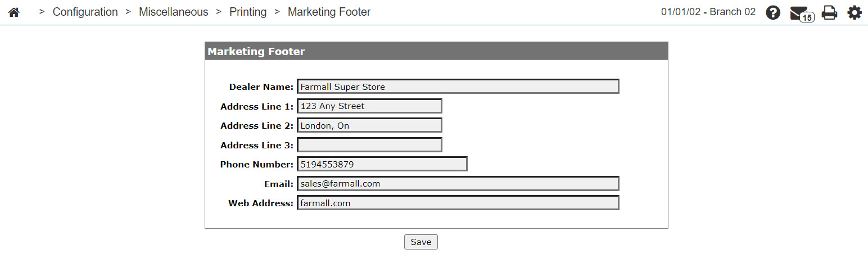Viewport: 868px width, 263px height.
Task: Click the empty Address Line 3 field
Action: pos(369,145)
